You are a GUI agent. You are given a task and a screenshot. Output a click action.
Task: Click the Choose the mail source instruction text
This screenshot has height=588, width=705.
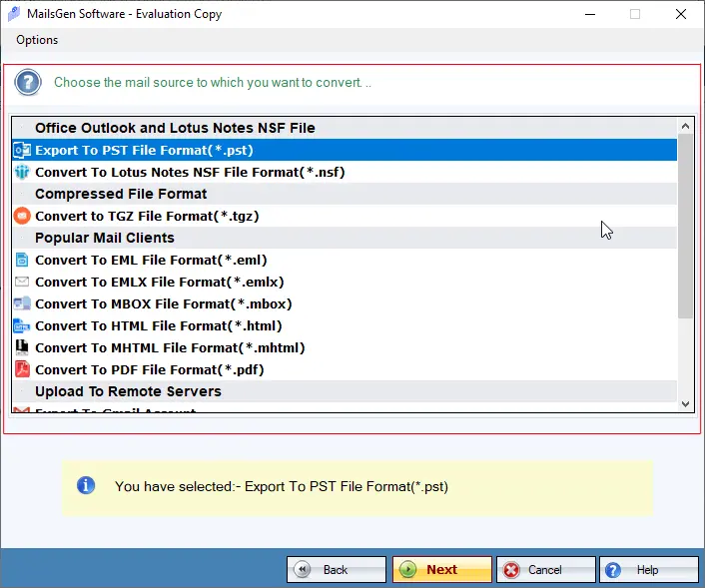[213, 82]
